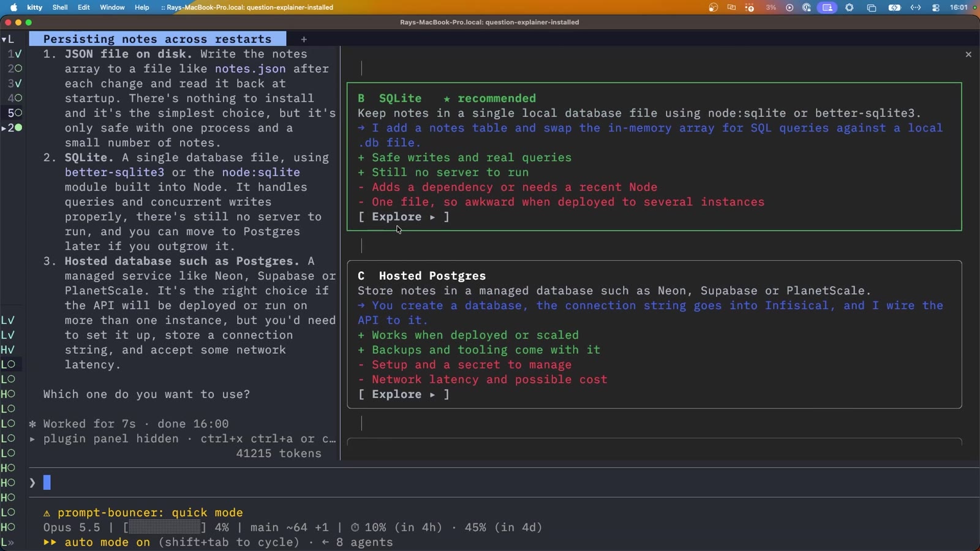Open the play circle menu bar icon
The width and height of the screenshot is (980, 551).
[790, 7]
